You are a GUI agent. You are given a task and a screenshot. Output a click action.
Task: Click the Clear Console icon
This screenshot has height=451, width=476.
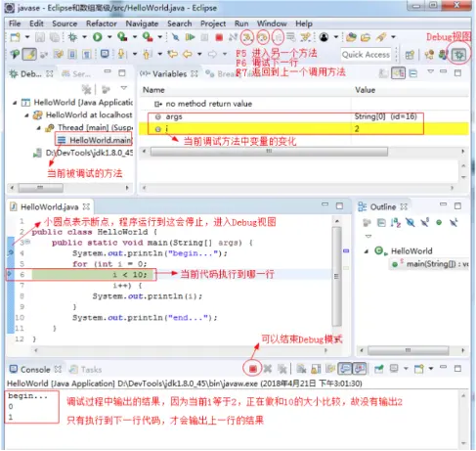[301, 369]
